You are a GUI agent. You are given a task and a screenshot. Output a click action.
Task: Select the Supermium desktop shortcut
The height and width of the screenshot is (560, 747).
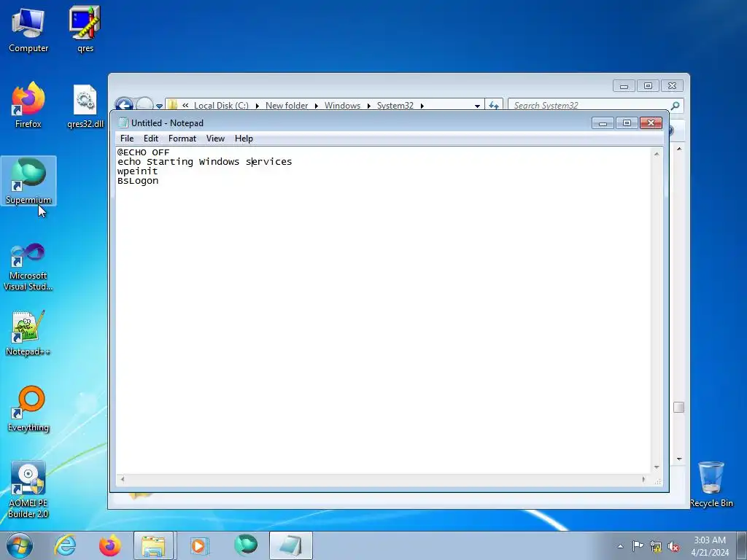28,181
